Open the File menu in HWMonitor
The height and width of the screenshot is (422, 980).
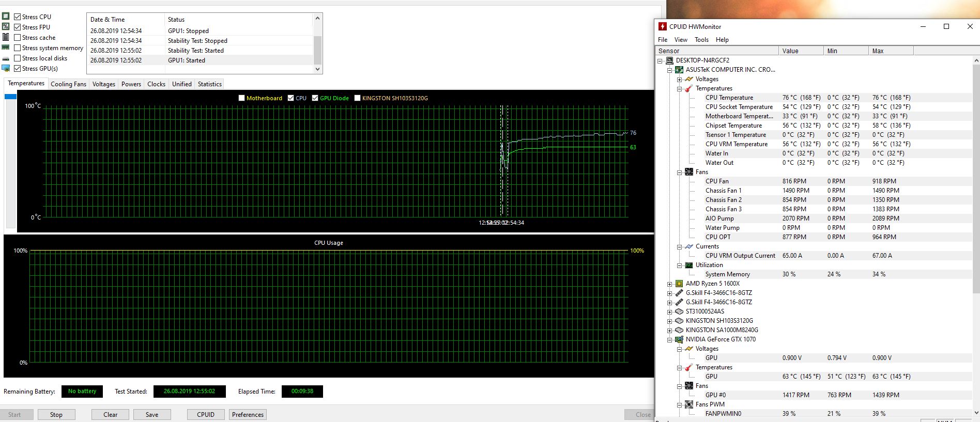tap(663, 40)
